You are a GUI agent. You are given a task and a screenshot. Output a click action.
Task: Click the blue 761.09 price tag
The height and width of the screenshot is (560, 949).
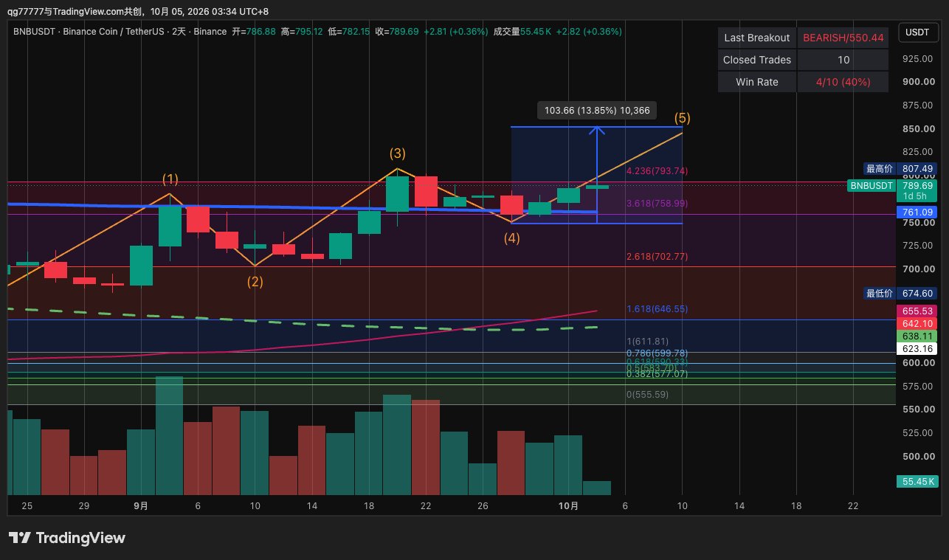[x=917, y=212]
